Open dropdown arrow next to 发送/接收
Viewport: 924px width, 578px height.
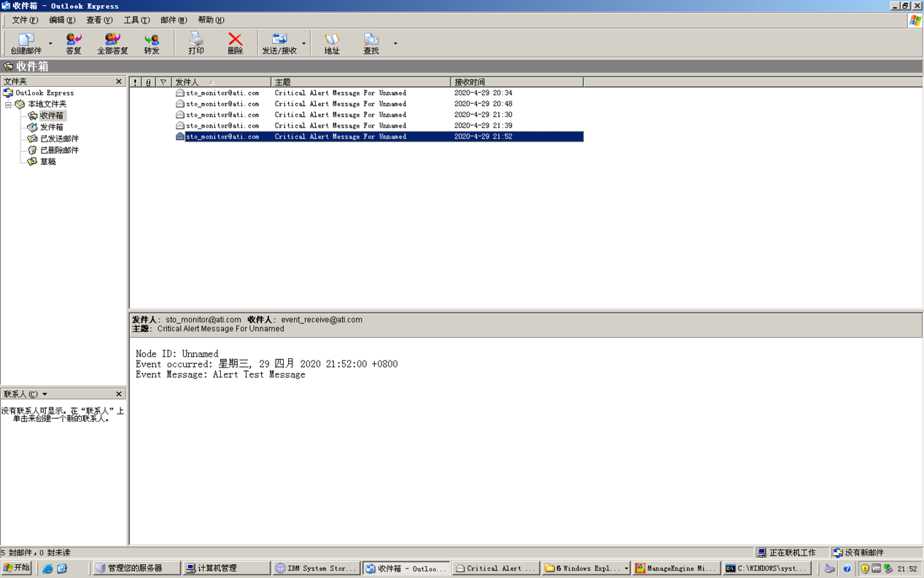(x=304, y=44)
